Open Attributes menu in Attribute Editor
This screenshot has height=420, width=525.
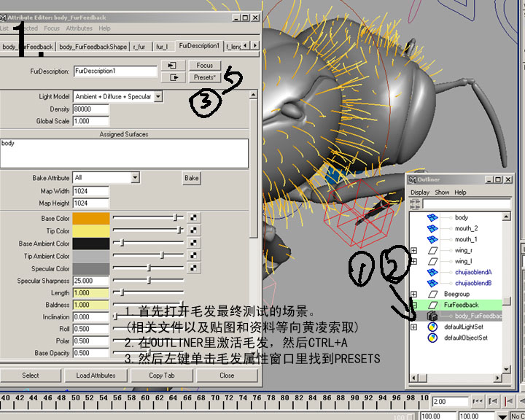(79, 28)
